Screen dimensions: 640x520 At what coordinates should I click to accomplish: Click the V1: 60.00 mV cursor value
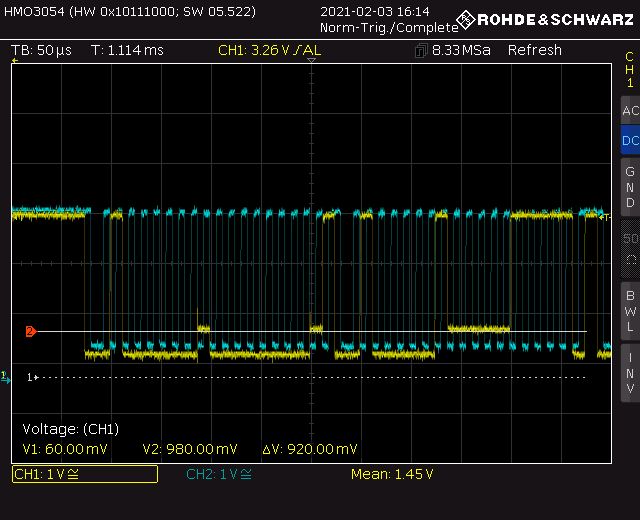[x=65, y=449]
